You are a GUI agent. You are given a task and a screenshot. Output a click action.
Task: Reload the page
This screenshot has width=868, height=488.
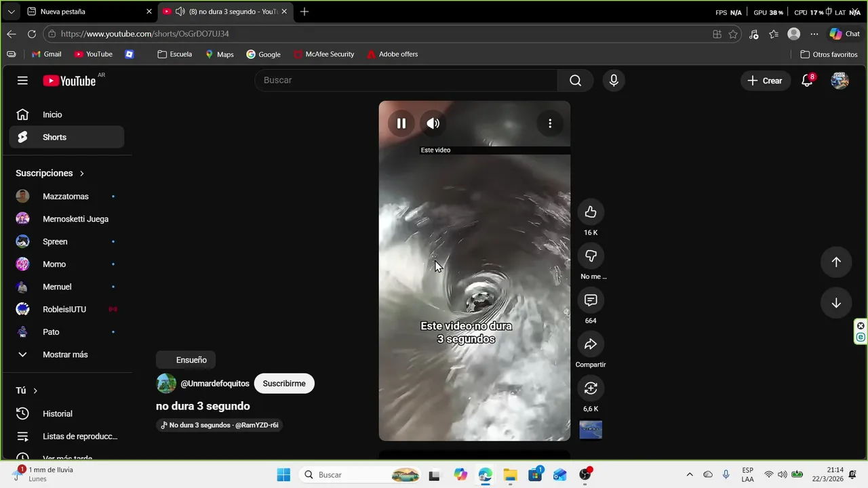[32, 34]
